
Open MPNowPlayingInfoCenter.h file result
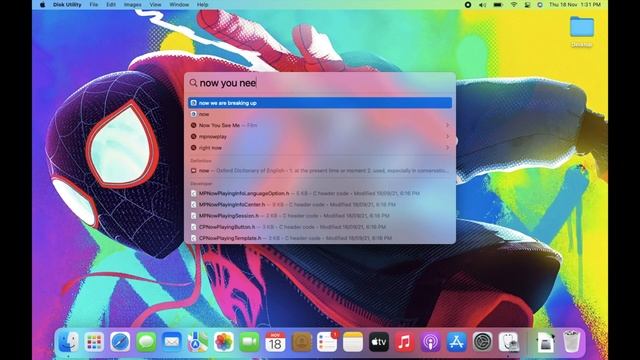point(320,204)
